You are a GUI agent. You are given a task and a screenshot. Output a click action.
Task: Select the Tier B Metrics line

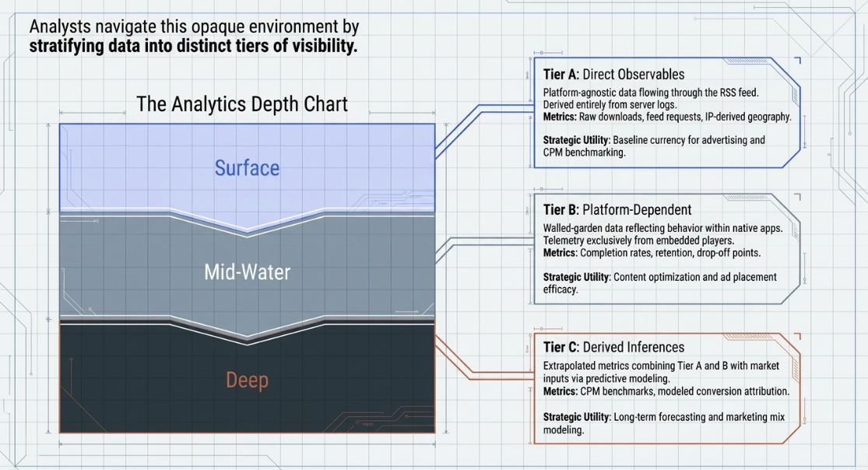pos(652,253)
